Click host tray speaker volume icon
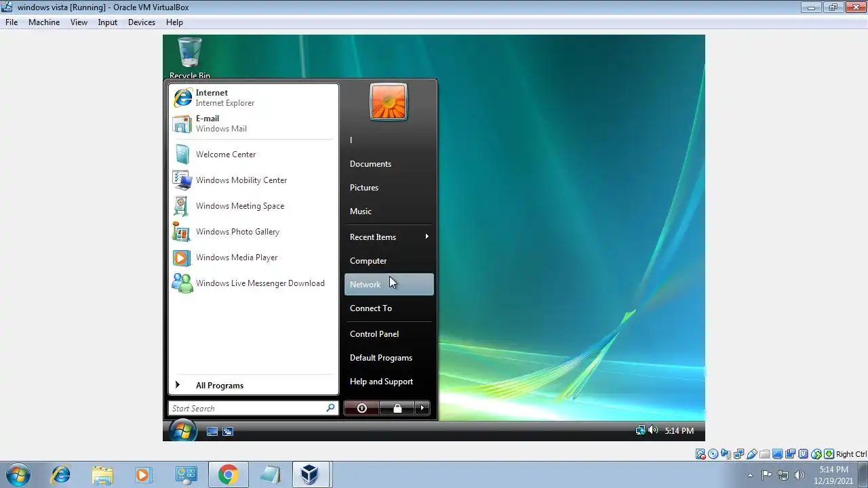The image size is (868, 488). click(x=800, y=475)
